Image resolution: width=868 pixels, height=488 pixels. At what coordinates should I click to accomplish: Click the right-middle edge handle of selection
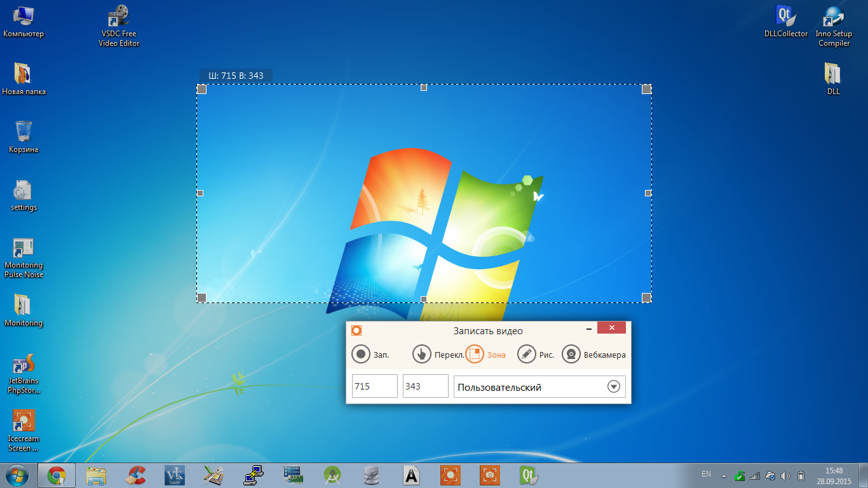648,193
